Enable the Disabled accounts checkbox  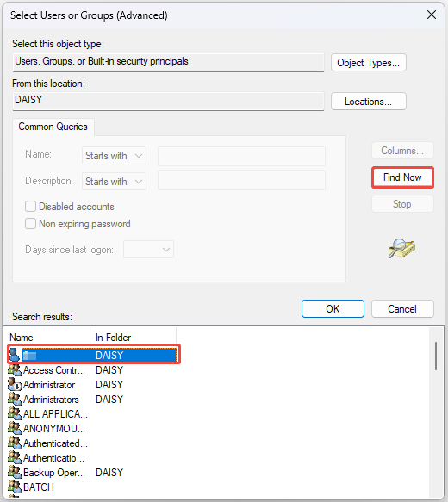(x=30, y=206)
